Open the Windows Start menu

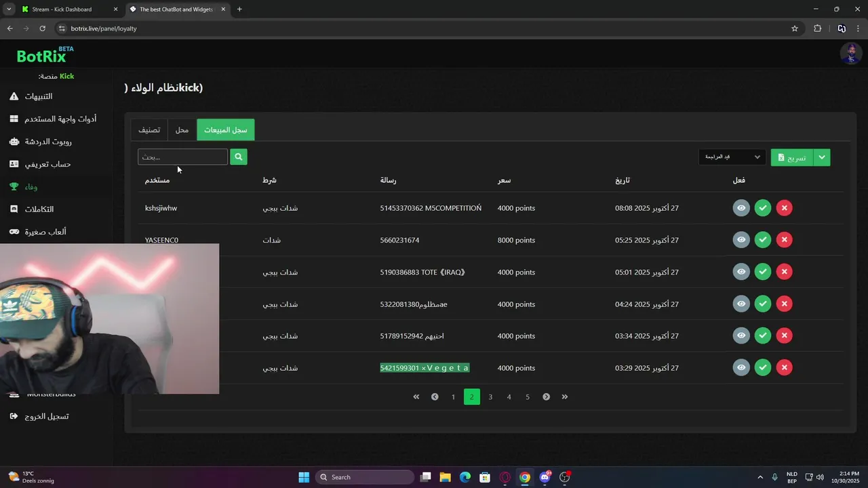[304, 477]
